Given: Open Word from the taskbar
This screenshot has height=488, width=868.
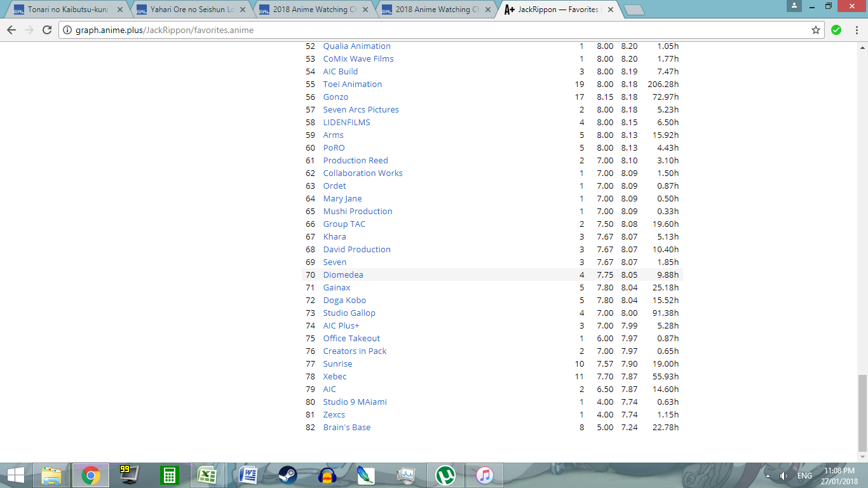Looking at the screenshot, I should point(248,475).
